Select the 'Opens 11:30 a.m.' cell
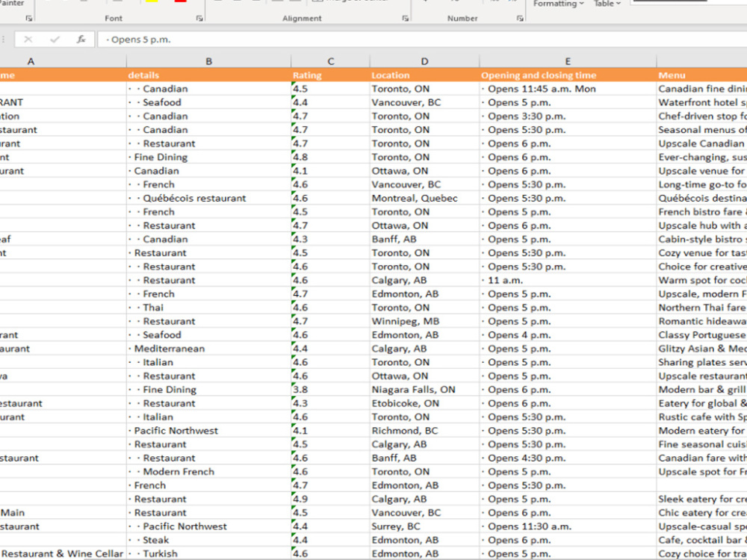Screen dimensions: 747x560 pos(568,526)
